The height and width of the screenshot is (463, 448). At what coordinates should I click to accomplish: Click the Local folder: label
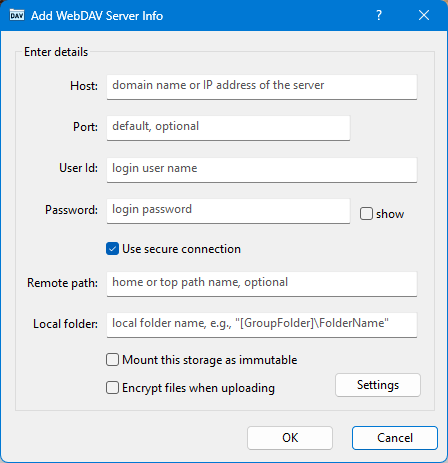[x=66, y=324]
